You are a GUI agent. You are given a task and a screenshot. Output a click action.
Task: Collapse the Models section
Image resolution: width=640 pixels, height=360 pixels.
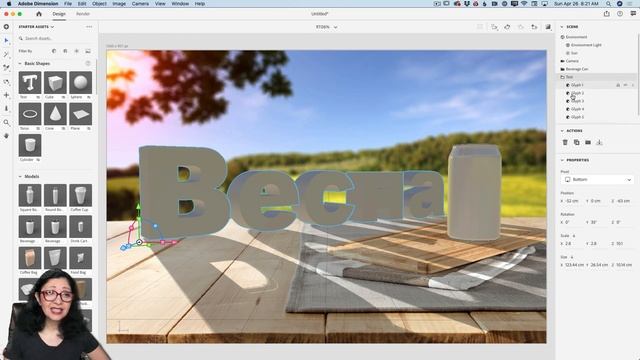20,176
